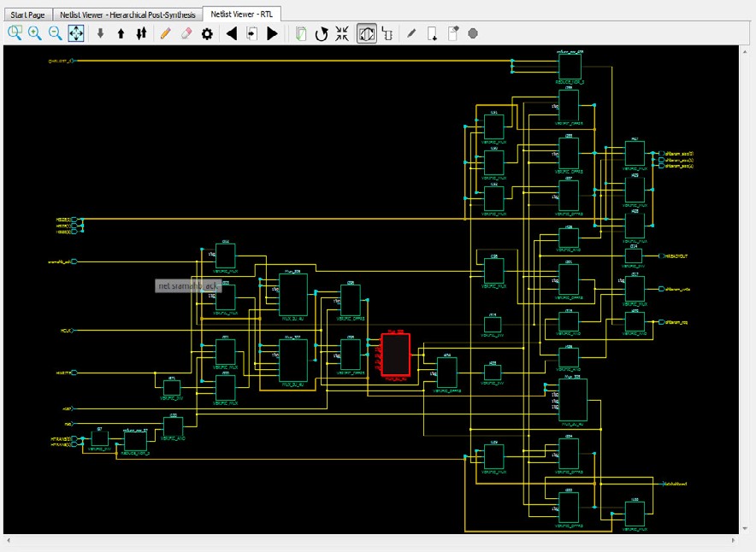
Task: Switch to the Start Page tab
Action: point(27,15)
